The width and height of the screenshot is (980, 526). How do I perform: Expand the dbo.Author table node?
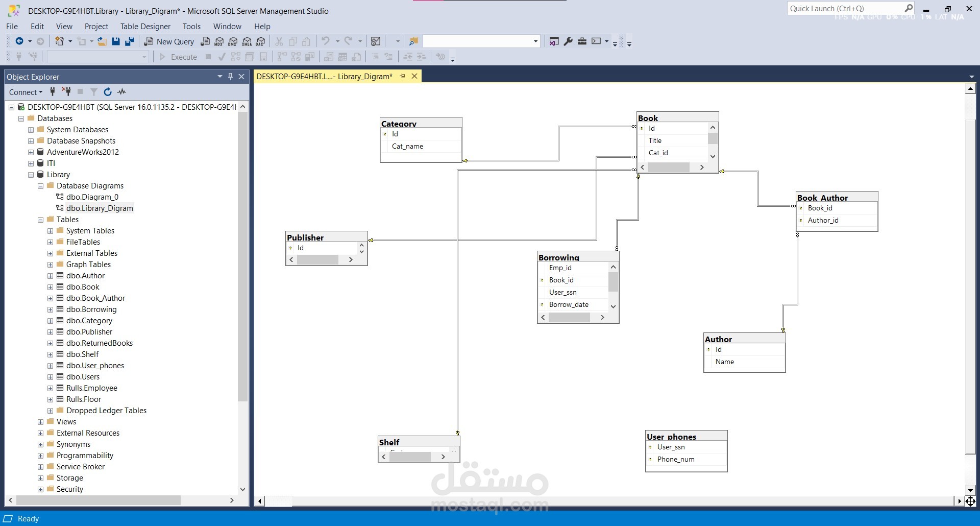tap(50, 276)
